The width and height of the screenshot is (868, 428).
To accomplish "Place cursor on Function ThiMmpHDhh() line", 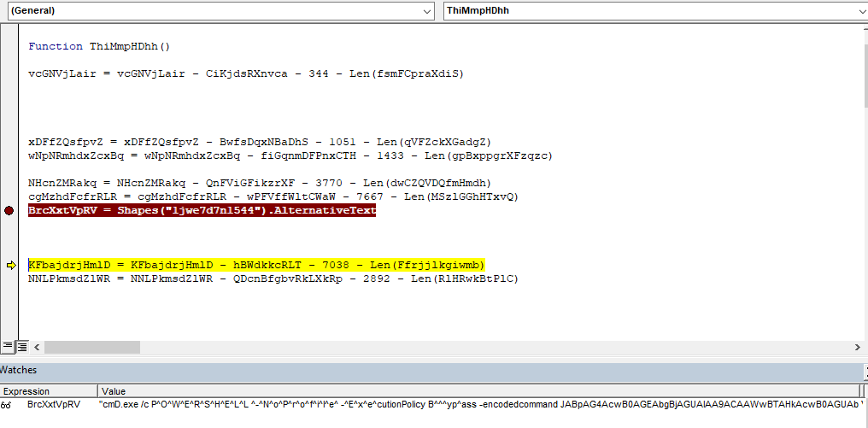I will click(x=99, y=46).
